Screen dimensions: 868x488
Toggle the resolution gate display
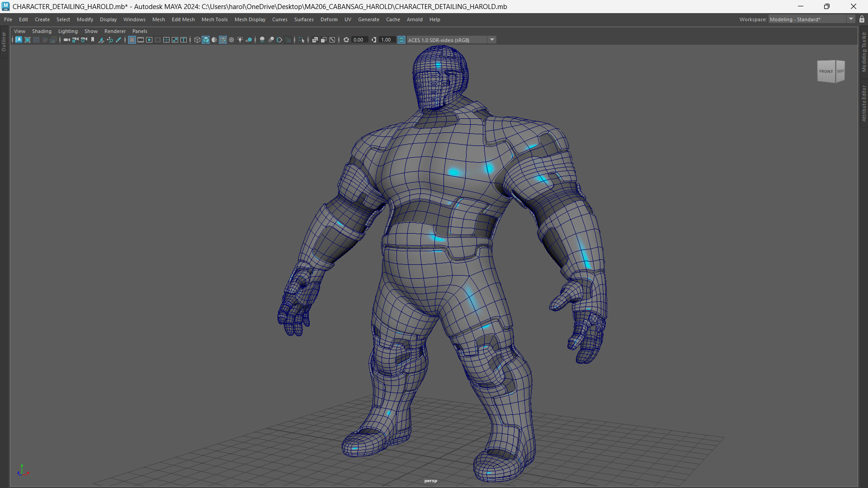tap(149, 40)
